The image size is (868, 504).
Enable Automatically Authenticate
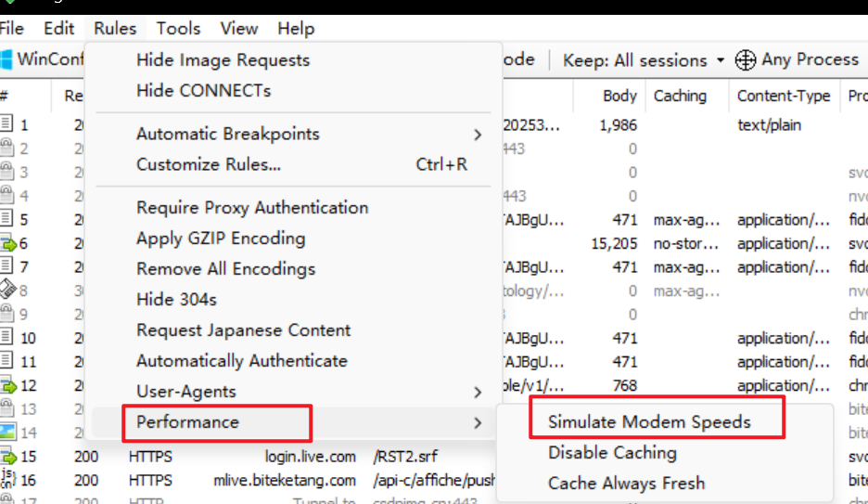click(293, 361)
